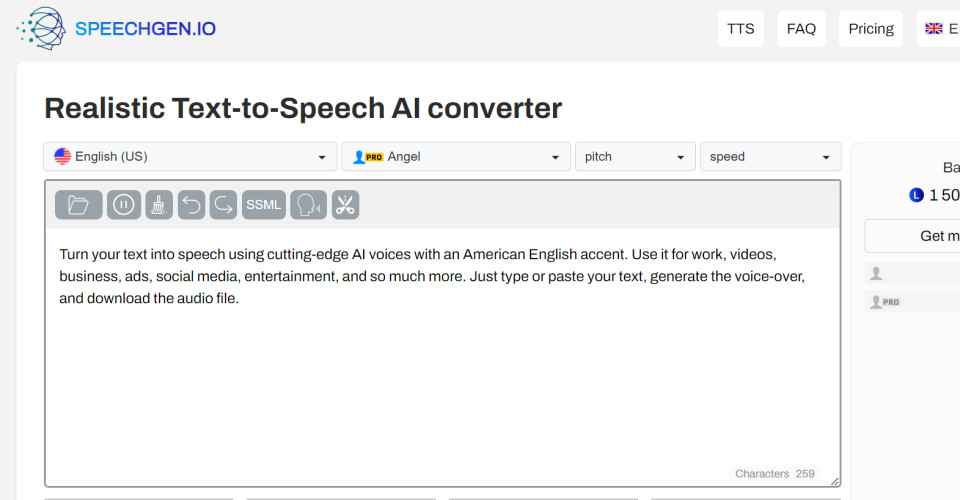960x500 pixels.
Task: Open the TTS menu item
Action: (741, 29)
